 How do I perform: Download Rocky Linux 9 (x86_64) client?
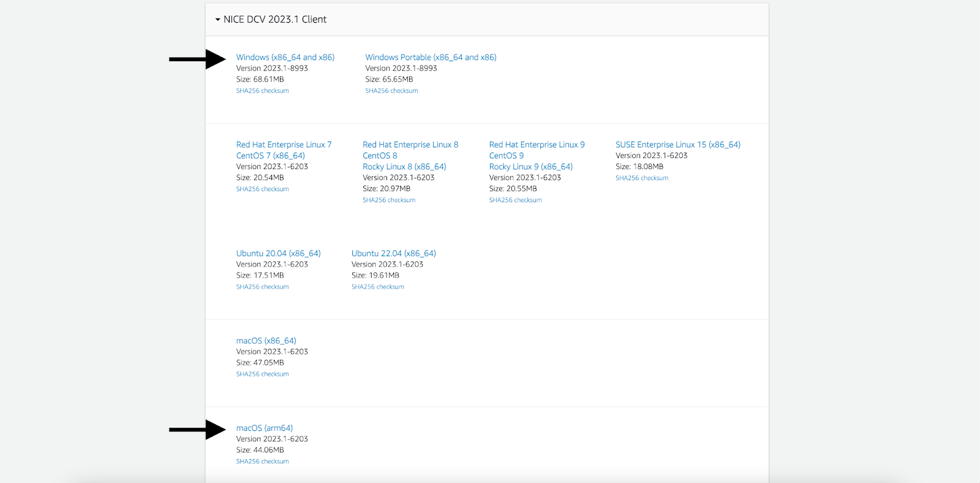click(531, 167)
